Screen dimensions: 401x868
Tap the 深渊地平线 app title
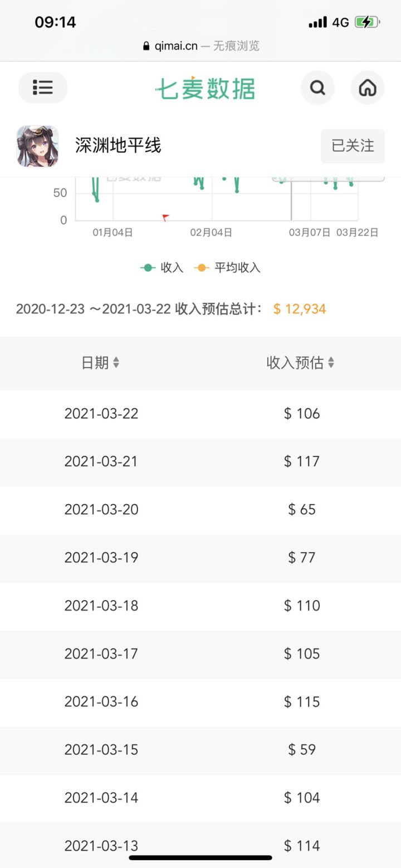pyautogui.click(x=118, y=146)
